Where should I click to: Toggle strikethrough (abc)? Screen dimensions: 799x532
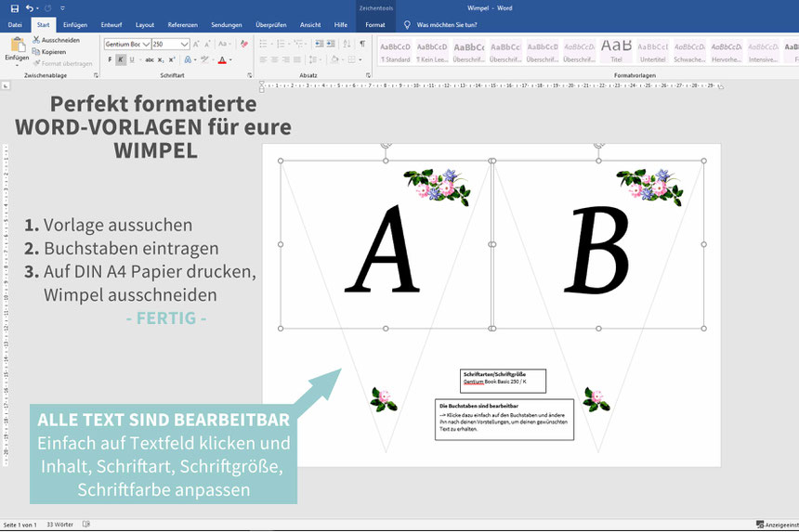[x=150, y=59]
